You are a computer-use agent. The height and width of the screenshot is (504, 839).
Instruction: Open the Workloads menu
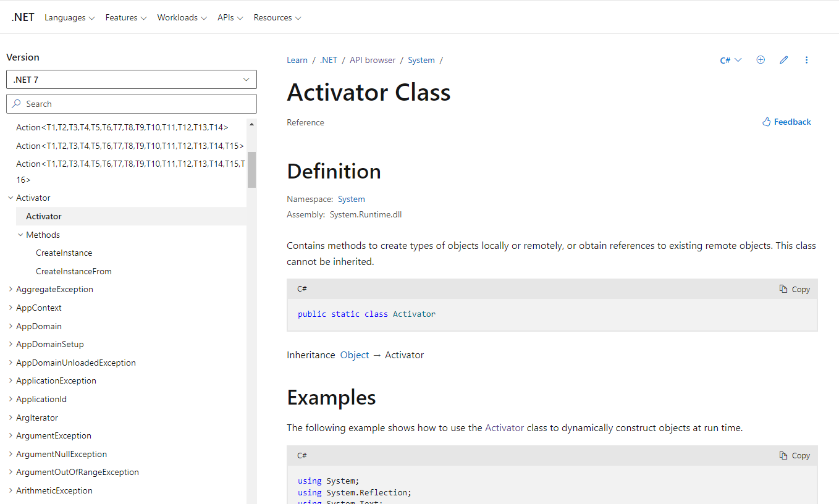click(182, 17)
